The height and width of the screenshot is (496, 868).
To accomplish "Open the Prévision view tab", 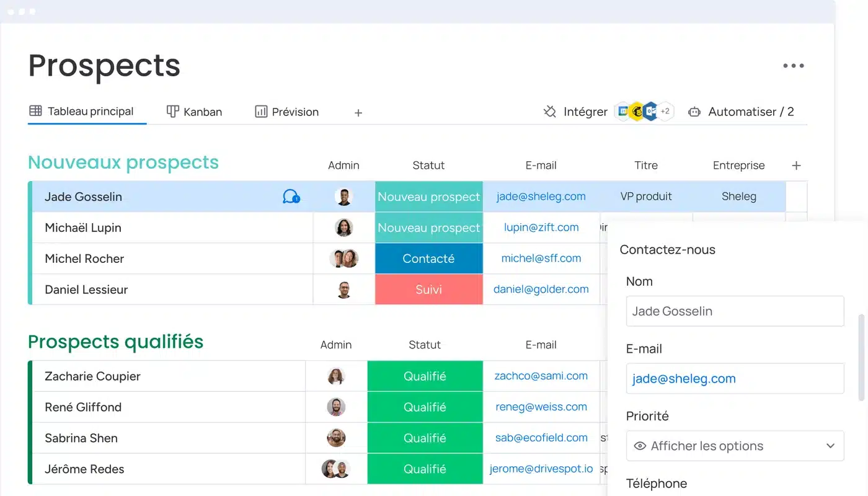I will (x=286, y=112).
